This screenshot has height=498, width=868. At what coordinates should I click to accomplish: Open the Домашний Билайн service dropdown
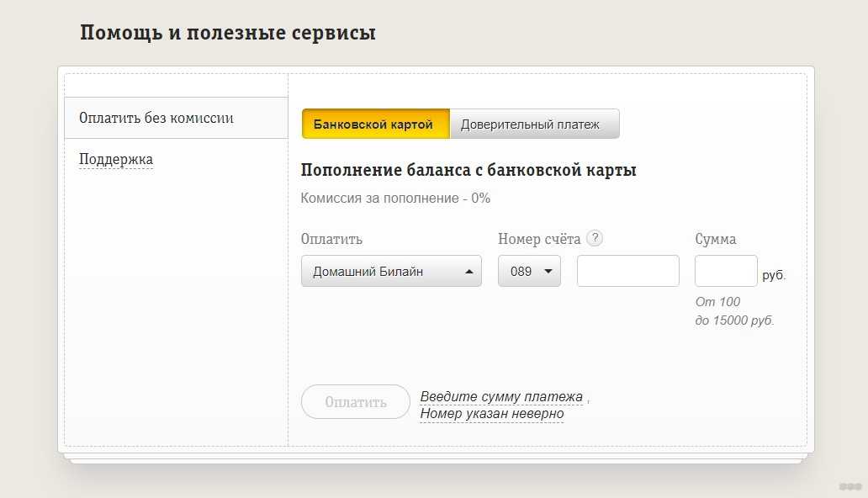(391, 272)
